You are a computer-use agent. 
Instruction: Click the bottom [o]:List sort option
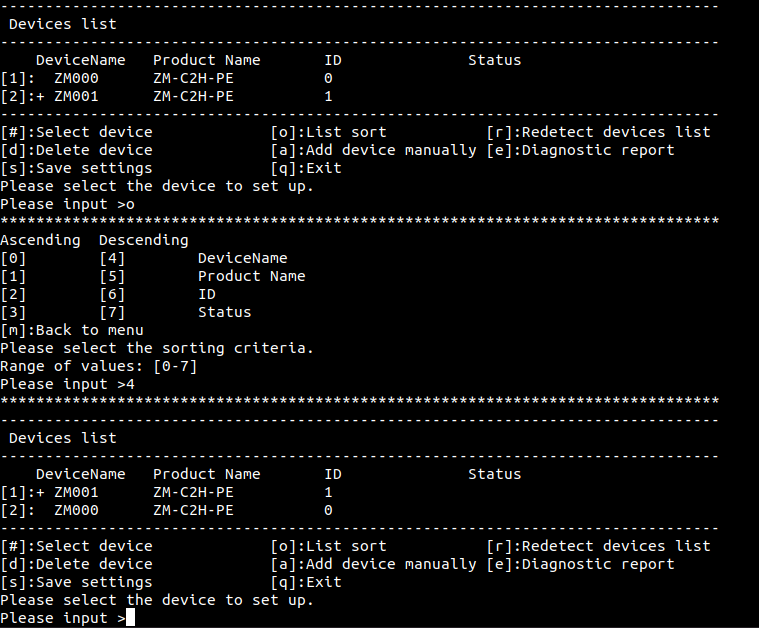point(329,546)
